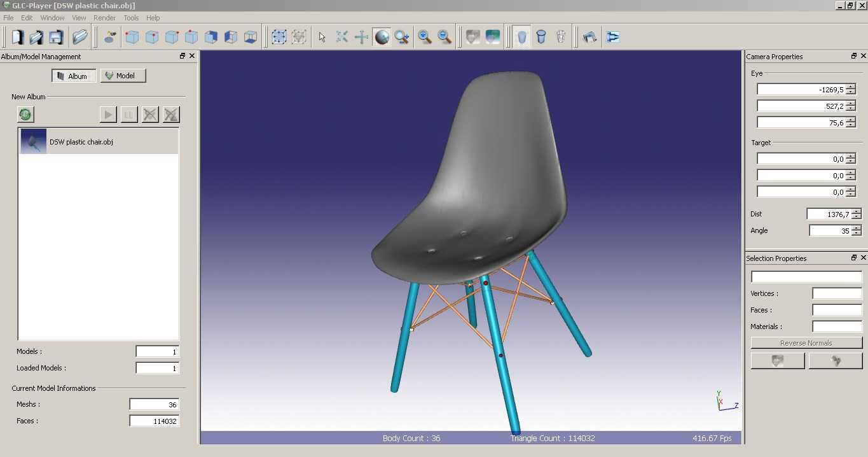Toggle the Album view button
The width and height of the screenshot is (868, 457).
coord(73,76)
